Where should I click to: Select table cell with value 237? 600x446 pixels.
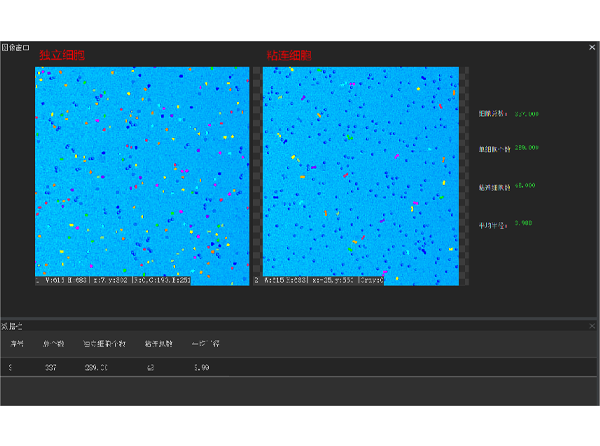coord(51,368)
